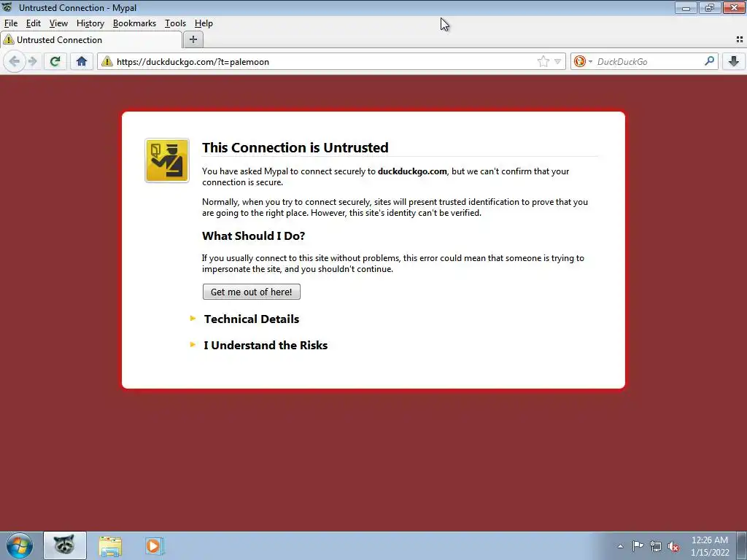This screenshot has width=747, height=560.
Task: Show hidden tray icons arrow
Action: [620, 546]
